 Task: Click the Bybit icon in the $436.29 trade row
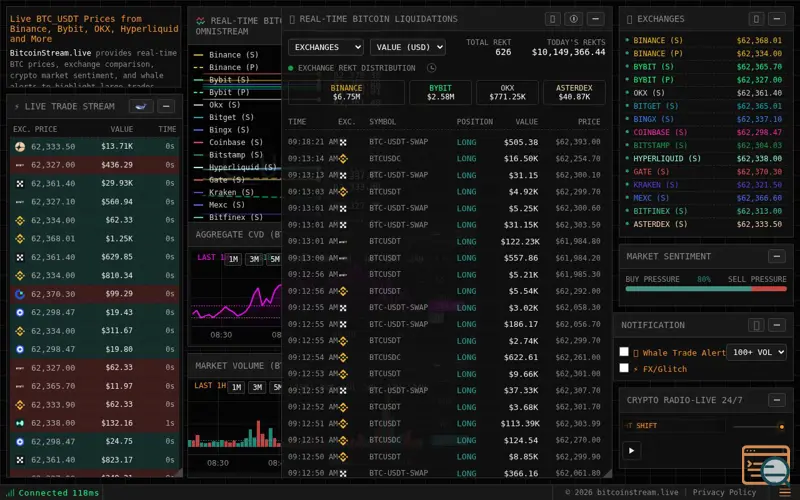[x=20, y=165]
